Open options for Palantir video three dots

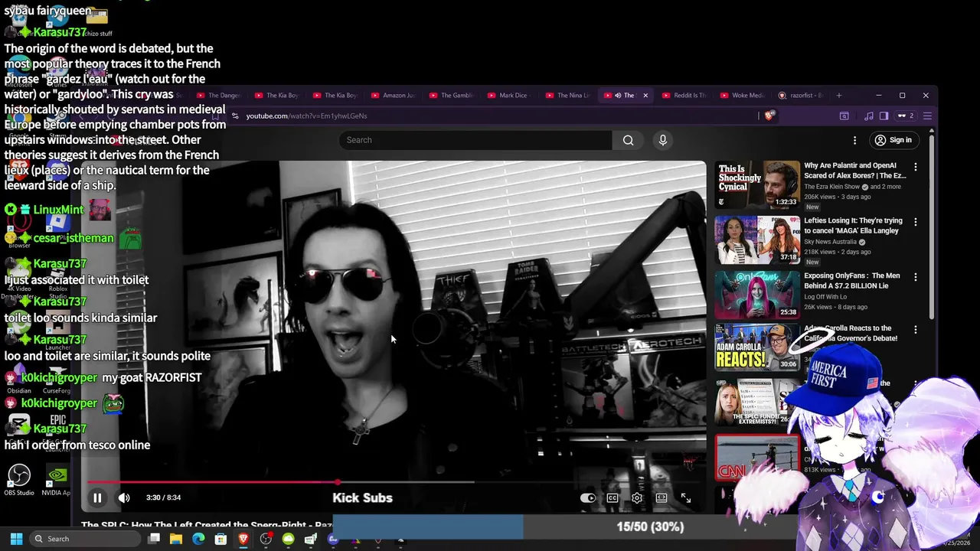tap(915, 167)
